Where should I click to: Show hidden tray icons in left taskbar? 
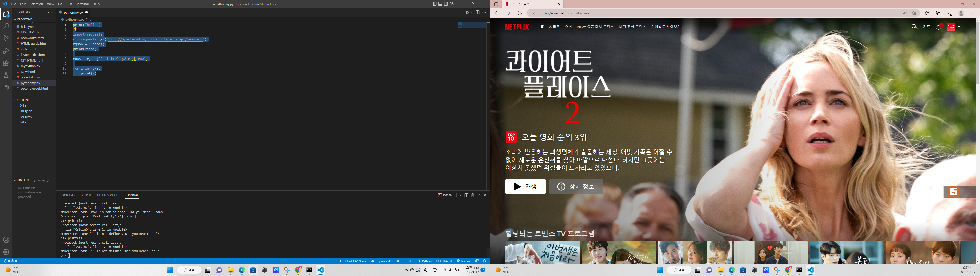point(406,270)
